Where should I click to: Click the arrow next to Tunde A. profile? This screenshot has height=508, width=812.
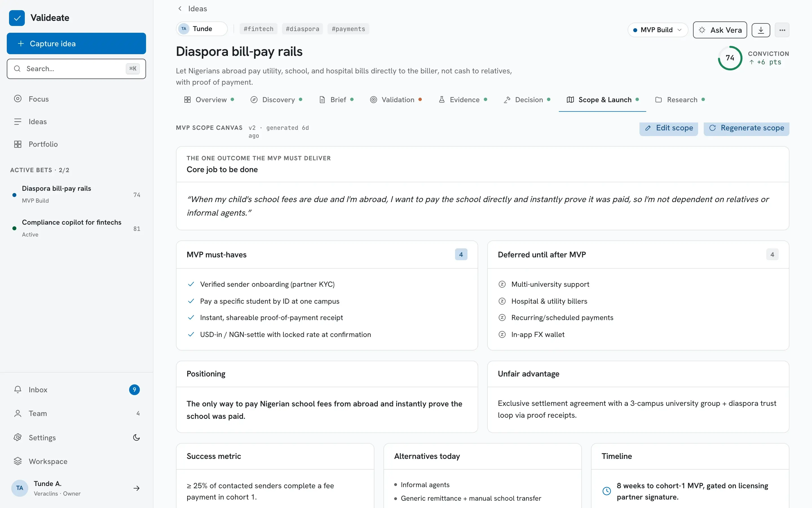pyautogui.click(x=136, y=488)
